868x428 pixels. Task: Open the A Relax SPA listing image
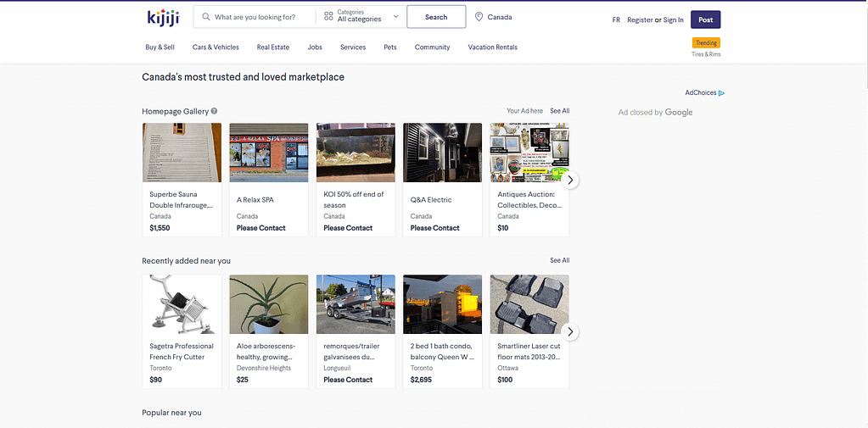[269, 153]
